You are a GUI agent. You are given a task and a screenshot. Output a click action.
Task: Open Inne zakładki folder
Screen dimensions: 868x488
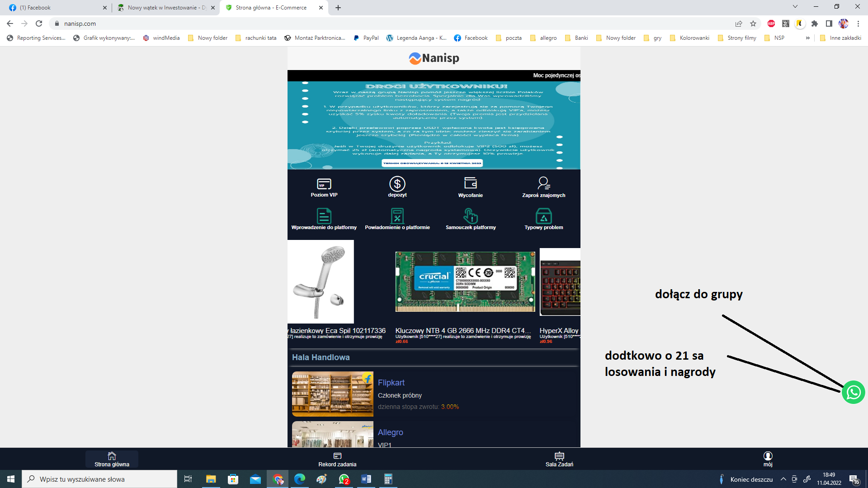841,38
